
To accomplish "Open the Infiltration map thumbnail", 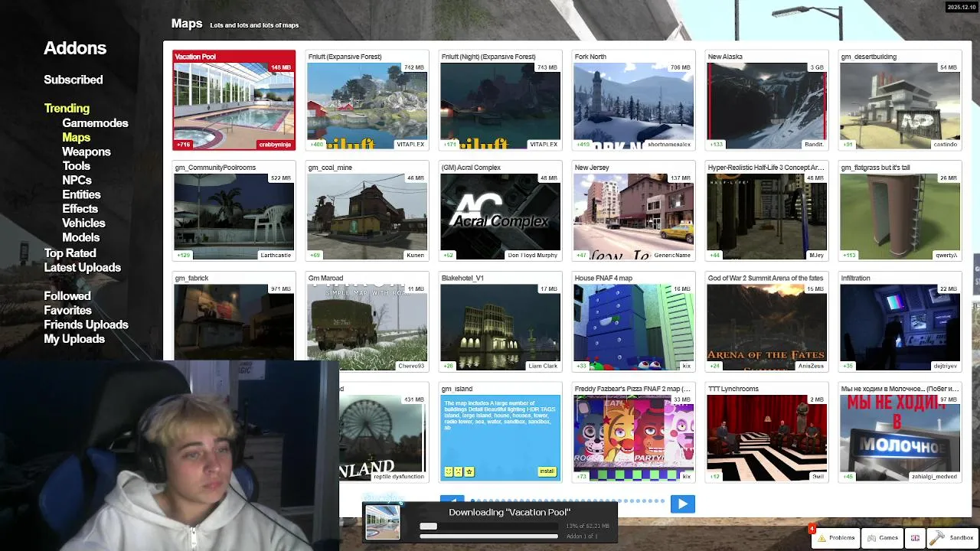I will (900, 322).
